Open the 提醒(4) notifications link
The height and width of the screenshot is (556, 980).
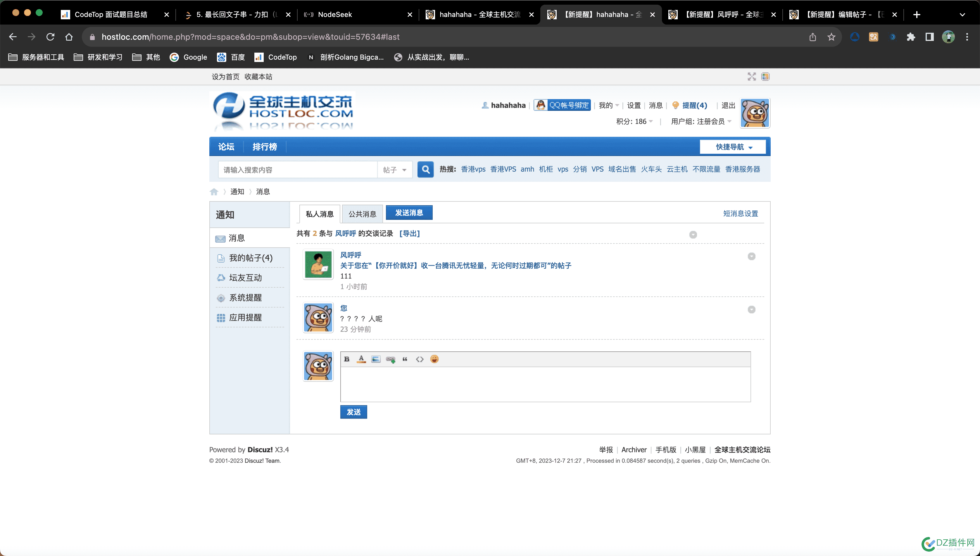point(694,105)
